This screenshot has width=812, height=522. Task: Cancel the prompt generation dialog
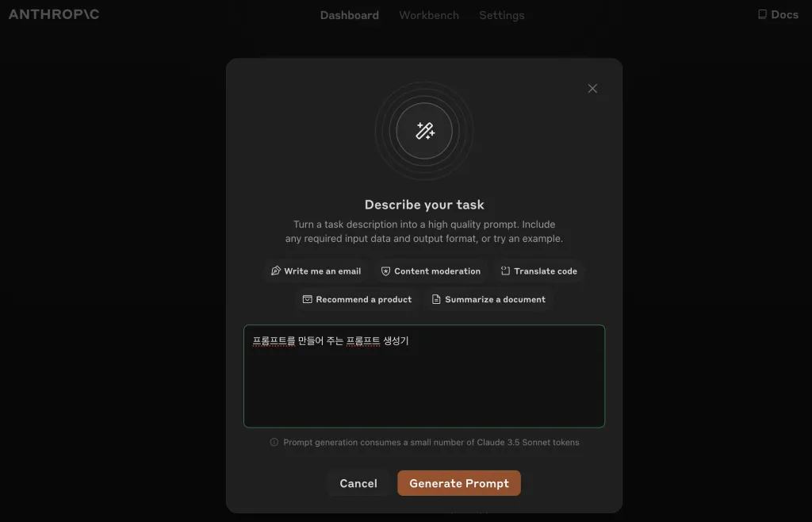pos(358,483)
